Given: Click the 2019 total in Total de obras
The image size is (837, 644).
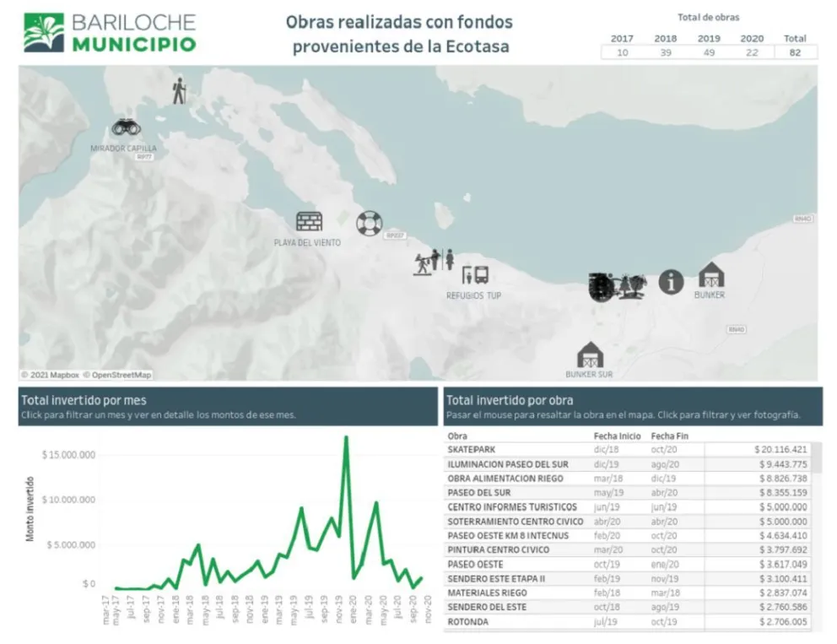Looking at the screenshot, I should (x=708, y=51).
